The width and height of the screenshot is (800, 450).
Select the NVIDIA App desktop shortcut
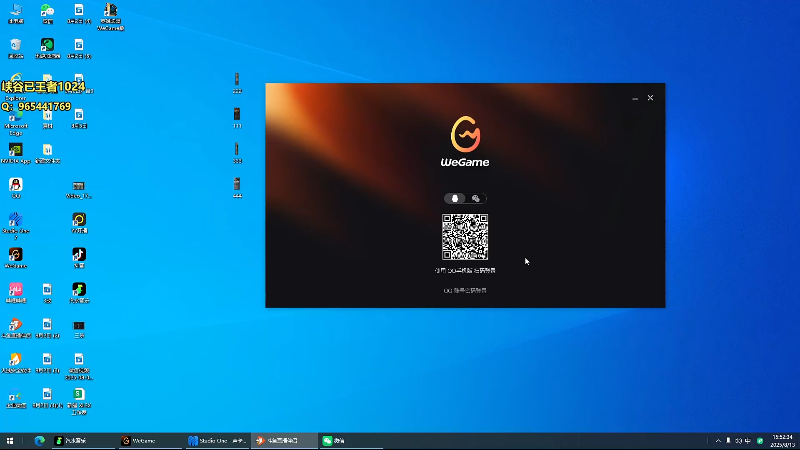coord(16,154)
